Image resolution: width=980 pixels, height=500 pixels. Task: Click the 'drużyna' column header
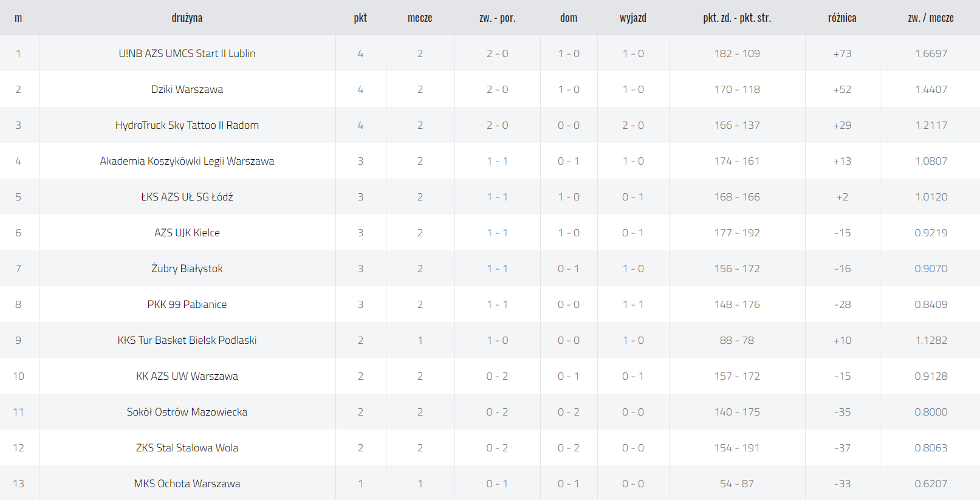point(187,18)
